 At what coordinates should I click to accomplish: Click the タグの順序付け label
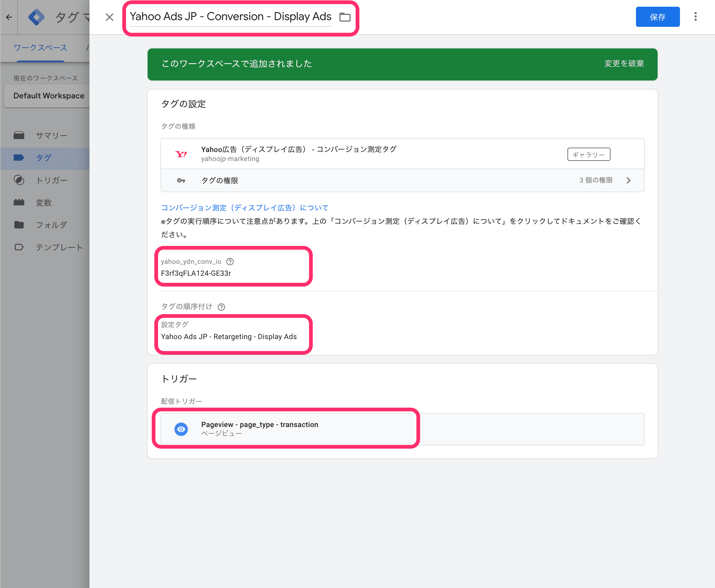tap(186, 307)
